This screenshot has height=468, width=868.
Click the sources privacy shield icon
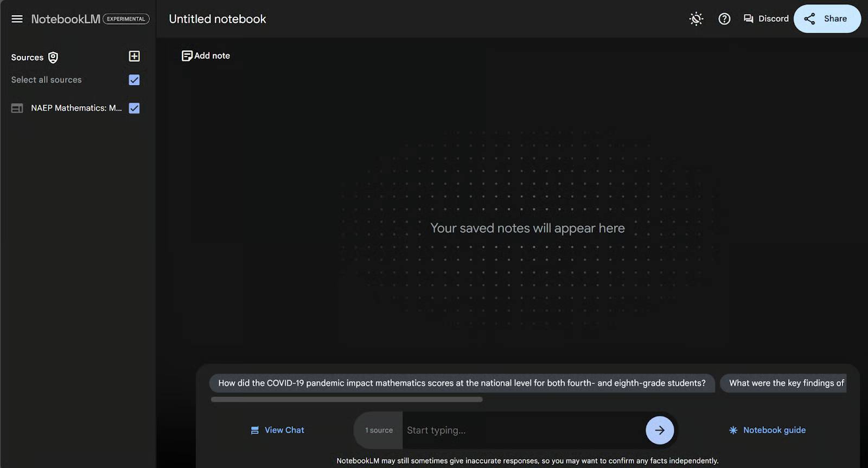(x=53, y=58)
